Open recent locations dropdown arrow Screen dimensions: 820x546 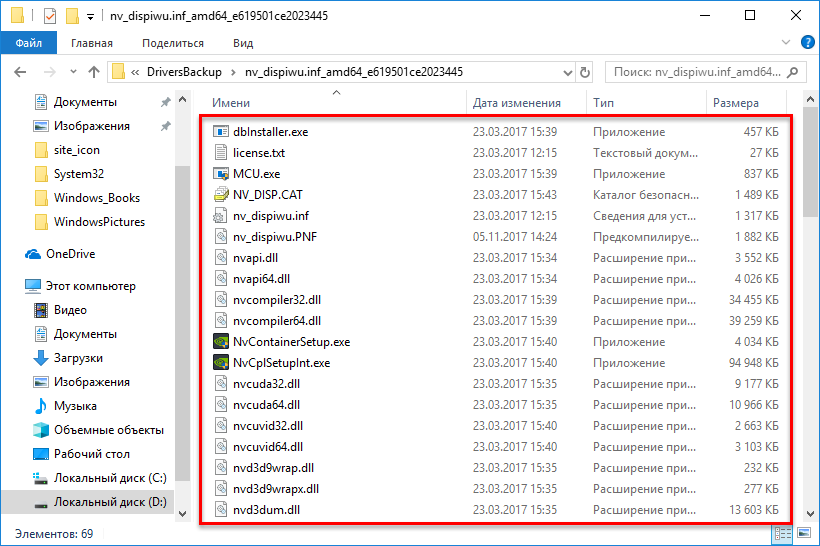coord(73,72)
